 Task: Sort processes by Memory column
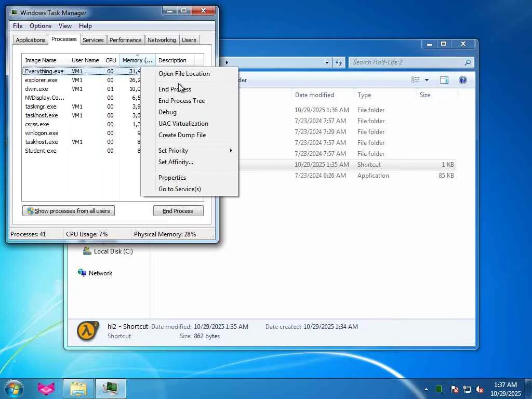click(x=137, y=60)
